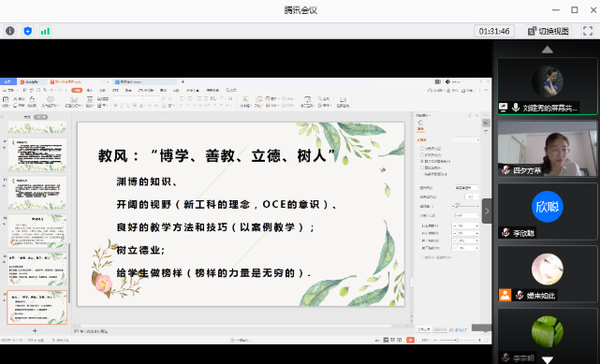The height and width of the screenshot is (364, 600).
Task: Click the Bold button in the ribbon
Action: (x=115, y=106)
